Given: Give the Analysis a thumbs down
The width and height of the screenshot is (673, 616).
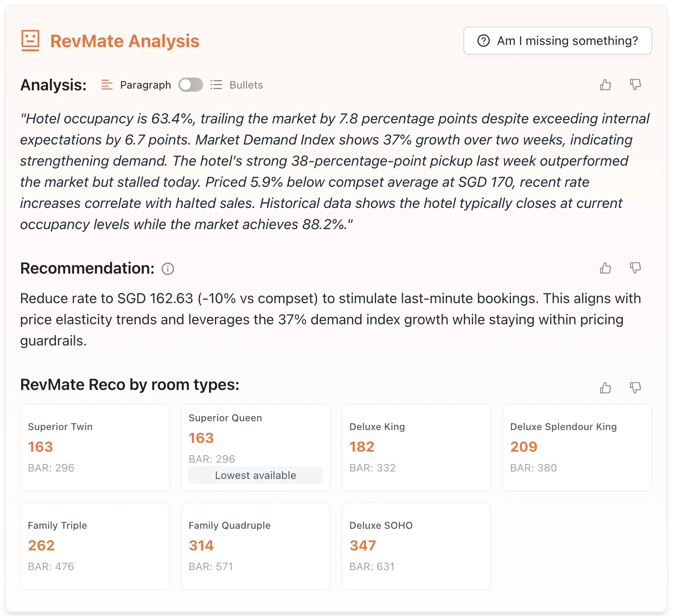Looking at the screenshot, I should (636, 85).
